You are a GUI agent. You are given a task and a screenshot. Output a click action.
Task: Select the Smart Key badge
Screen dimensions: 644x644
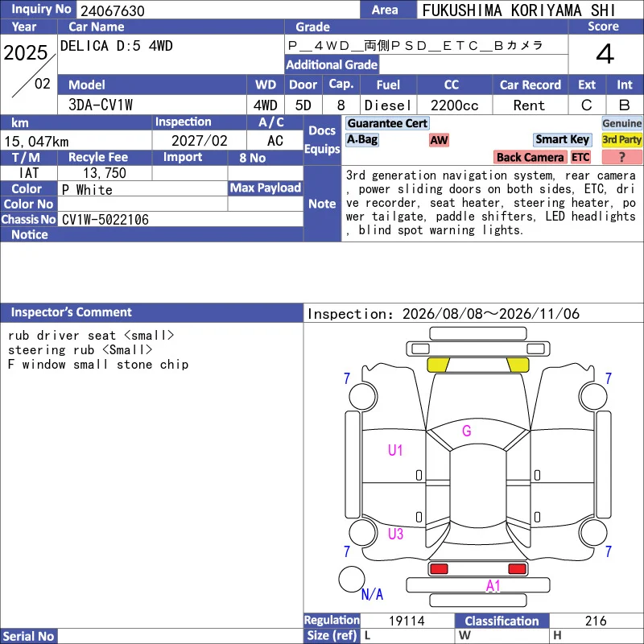tap(562, 139)
